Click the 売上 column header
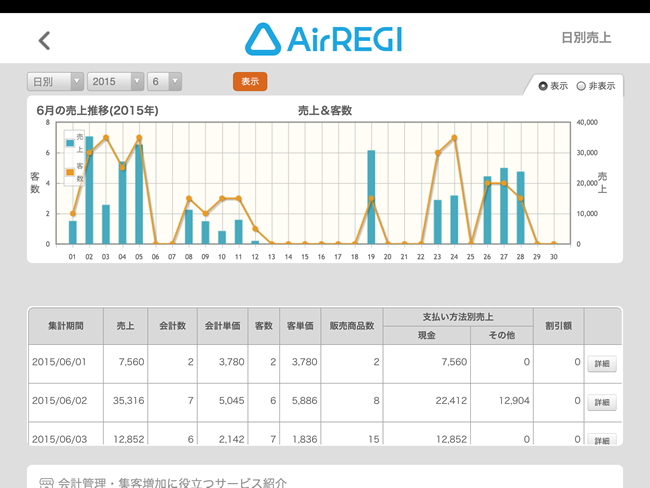Screen dimensions: 650x488 click(126, 326)
